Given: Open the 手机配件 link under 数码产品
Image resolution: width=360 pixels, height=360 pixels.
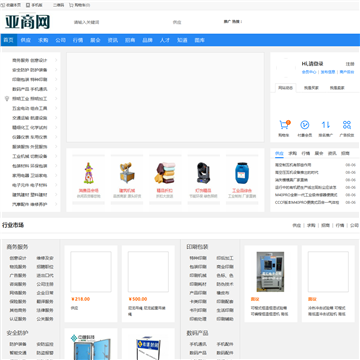Looking at the screenshot, I should [225, 344].
